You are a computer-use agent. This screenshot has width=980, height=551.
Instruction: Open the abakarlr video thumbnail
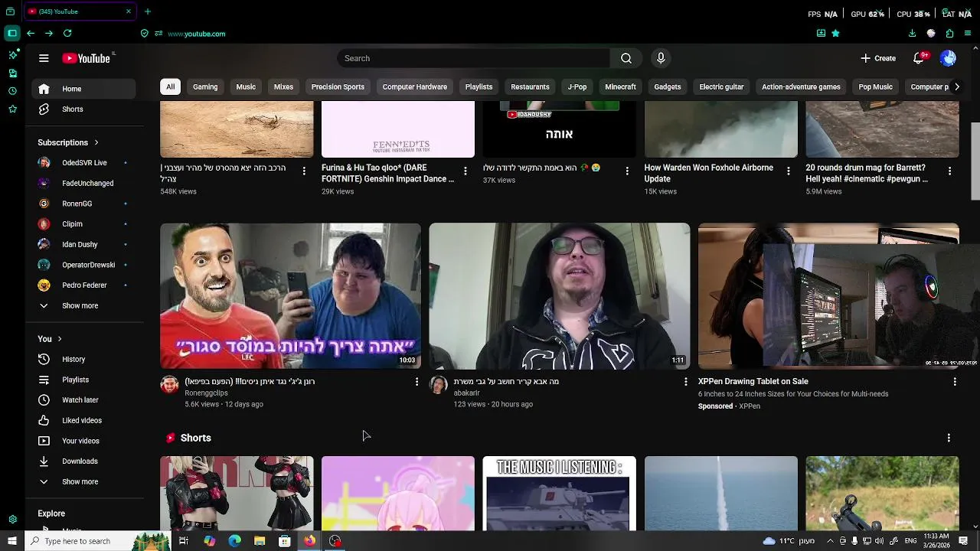559,296
